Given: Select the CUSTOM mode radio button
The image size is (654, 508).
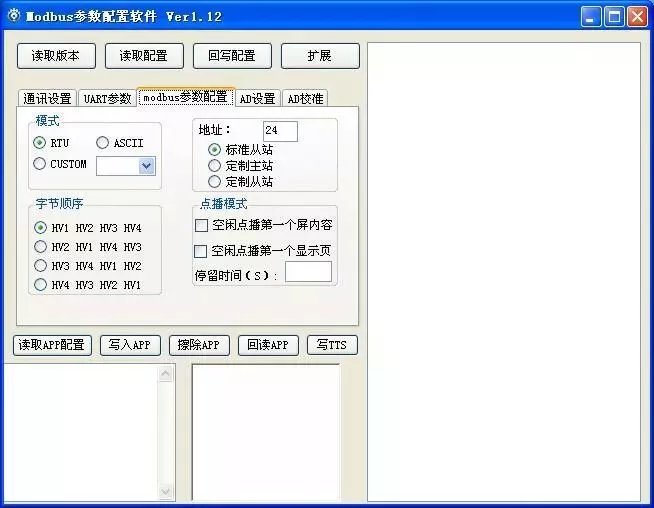Looking at the screenshot, I should (x=40, y=164).
